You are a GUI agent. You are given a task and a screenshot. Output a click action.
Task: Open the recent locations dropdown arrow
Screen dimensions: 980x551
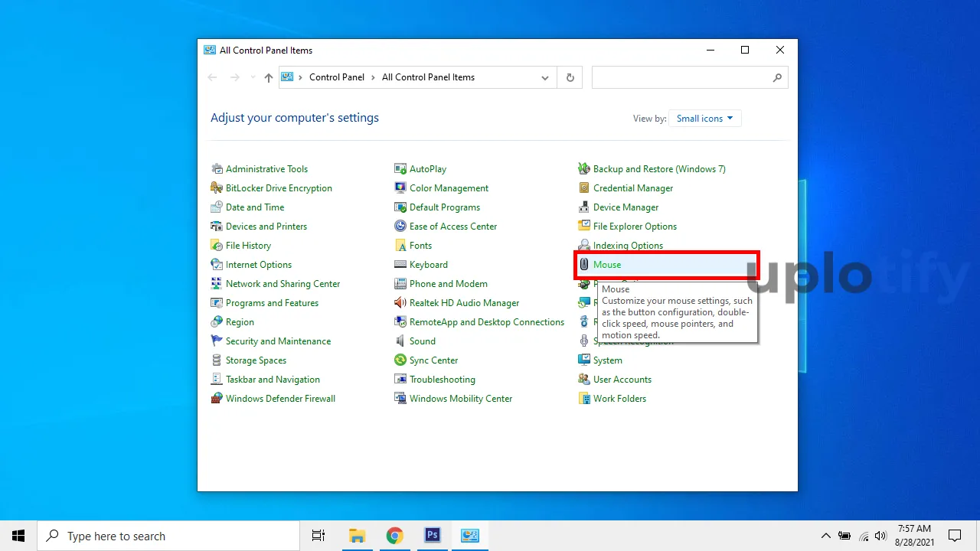(x=253, y=78)
